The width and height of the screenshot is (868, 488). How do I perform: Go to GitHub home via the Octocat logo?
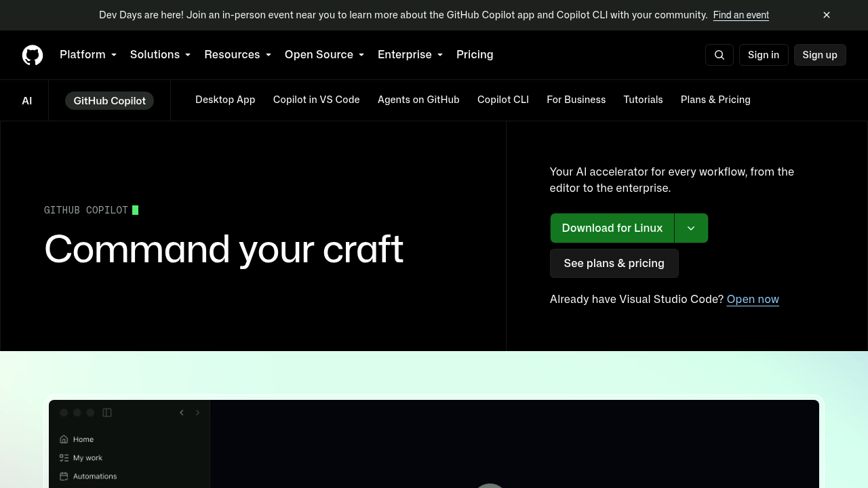point(33,55)
